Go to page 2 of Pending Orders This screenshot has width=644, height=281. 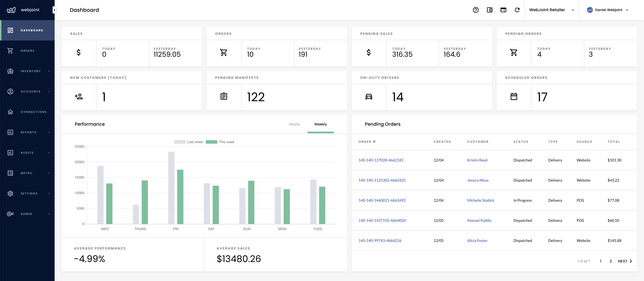(x=610, y=261)
